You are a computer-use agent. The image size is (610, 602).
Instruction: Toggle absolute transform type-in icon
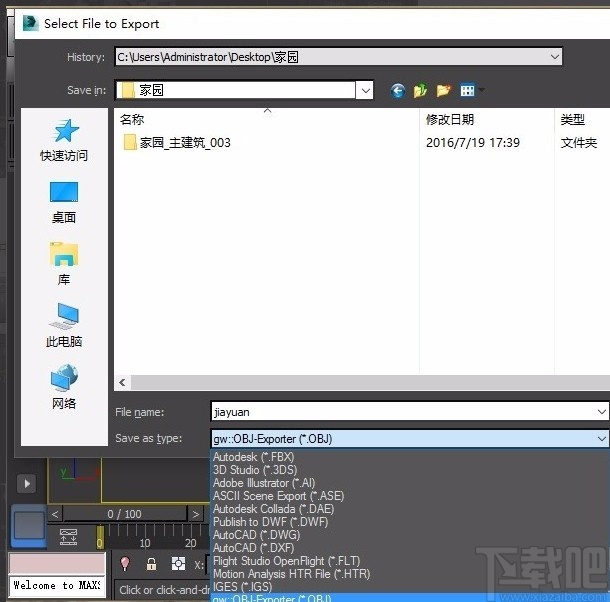pos(178,563)
